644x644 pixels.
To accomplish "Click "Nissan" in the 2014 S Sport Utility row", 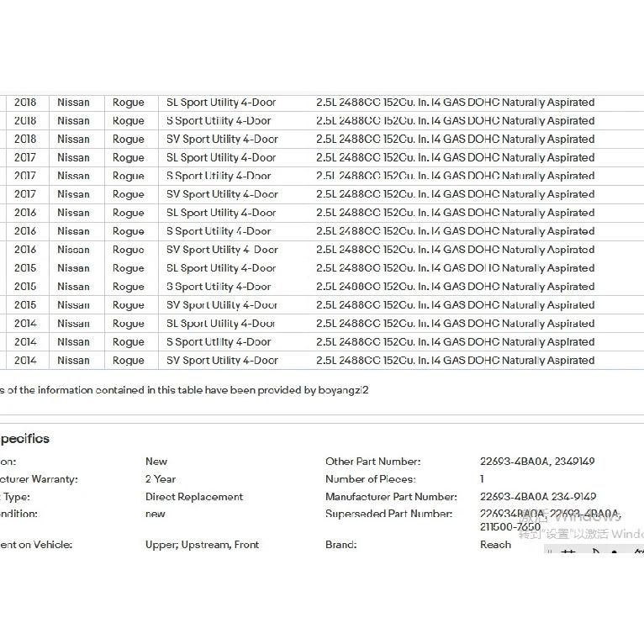I will pyautogui.click(x=73, y=342).
